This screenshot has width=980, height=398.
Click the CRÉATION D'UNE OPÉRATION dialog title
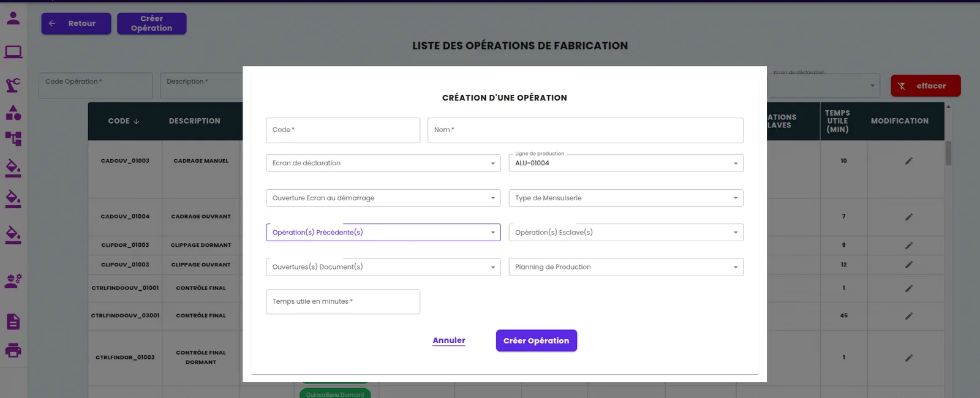505,98
